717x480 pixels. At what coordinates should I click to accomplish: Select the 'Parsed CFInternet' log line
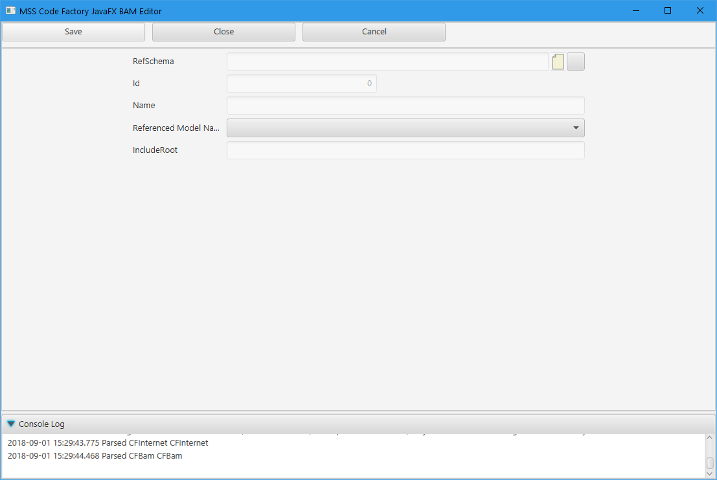(108, 442)
